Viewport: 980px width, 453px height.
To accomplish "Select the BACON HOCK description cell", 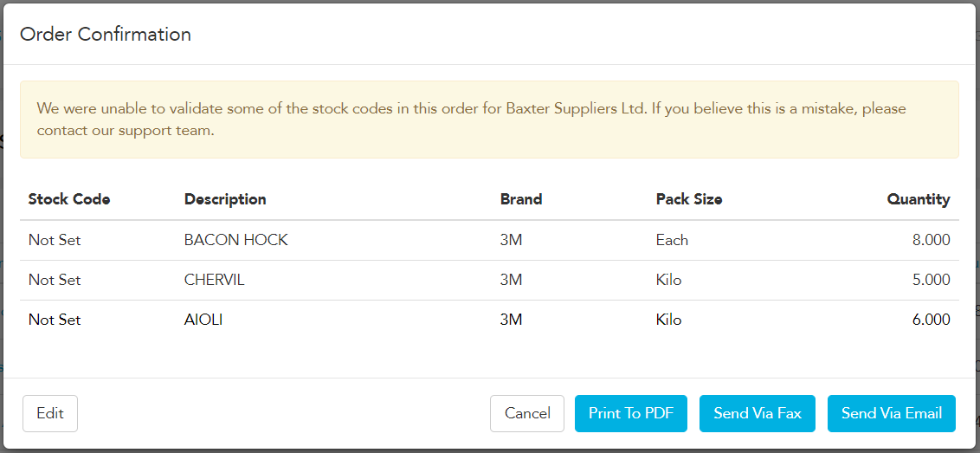I will pyautogui.click(x=236, y=240).
